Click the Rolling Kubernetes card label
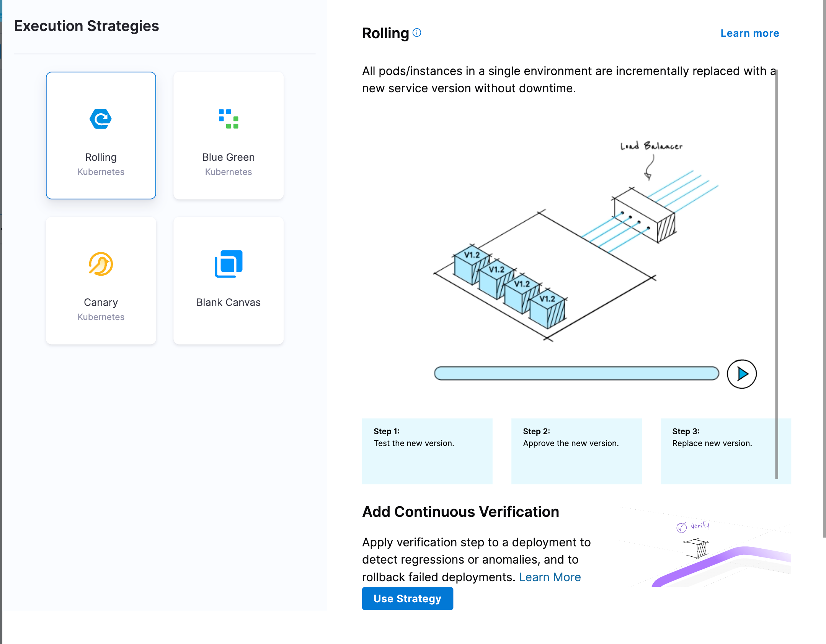Screen dimensions: 826x644 pyautogui.click(x=101, y=157)
